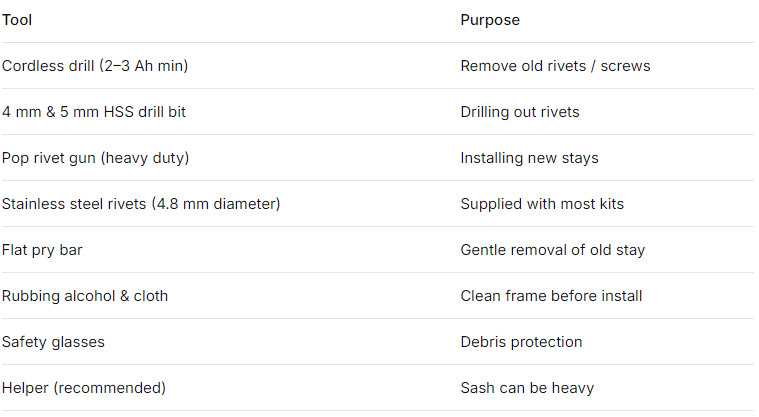Select the Pop rivet gun cell
The width and height of the screenshot is (759, 417).
tap(95, 158)
